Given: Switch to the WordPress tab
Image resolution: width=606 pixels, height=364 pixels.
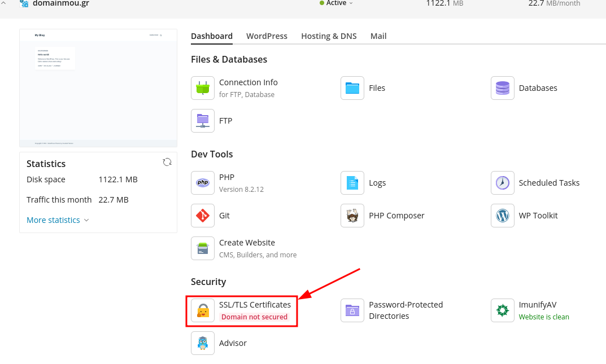Looking at the screenshot, I should tap(267, 36).
